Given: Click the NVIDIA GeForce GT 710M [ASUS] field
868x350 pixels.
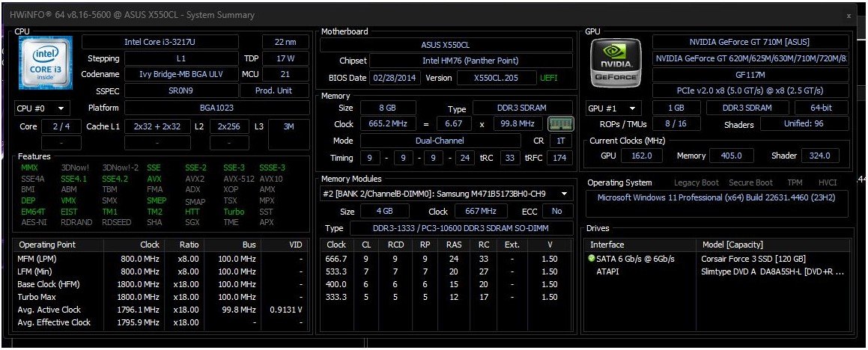Looking at the screenshot, I should 750,42.
